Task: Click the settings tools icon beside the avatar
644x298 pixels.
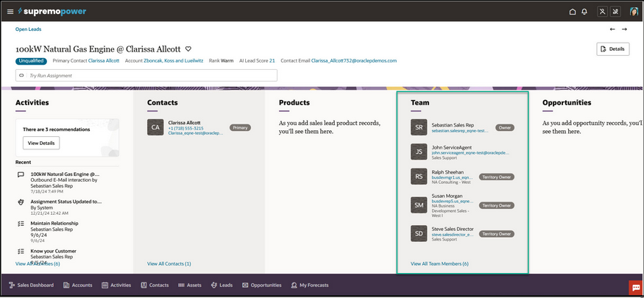Action: coord(615,12)
